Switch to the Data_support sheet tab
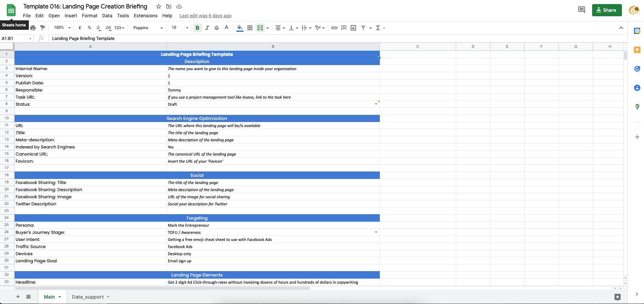Image resolution: width=644 pixels, height=304 pixels. click(x=91, y=297)
